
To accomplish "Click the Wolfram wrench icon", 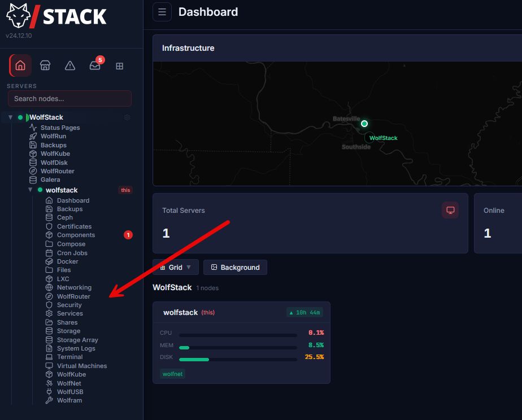I will (x=49, y=400).
